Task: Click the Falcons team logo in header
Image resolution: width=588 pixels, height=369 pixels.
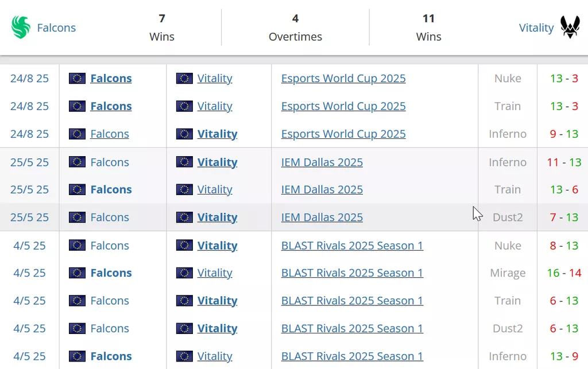Action: click(x=21, y=28)
